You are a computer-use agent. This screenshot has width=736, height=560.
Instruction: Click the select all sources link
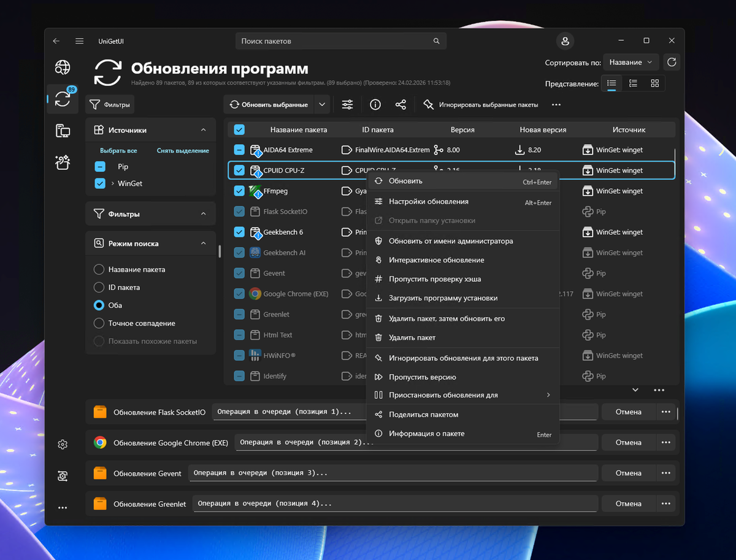click(x=118, y=150)
